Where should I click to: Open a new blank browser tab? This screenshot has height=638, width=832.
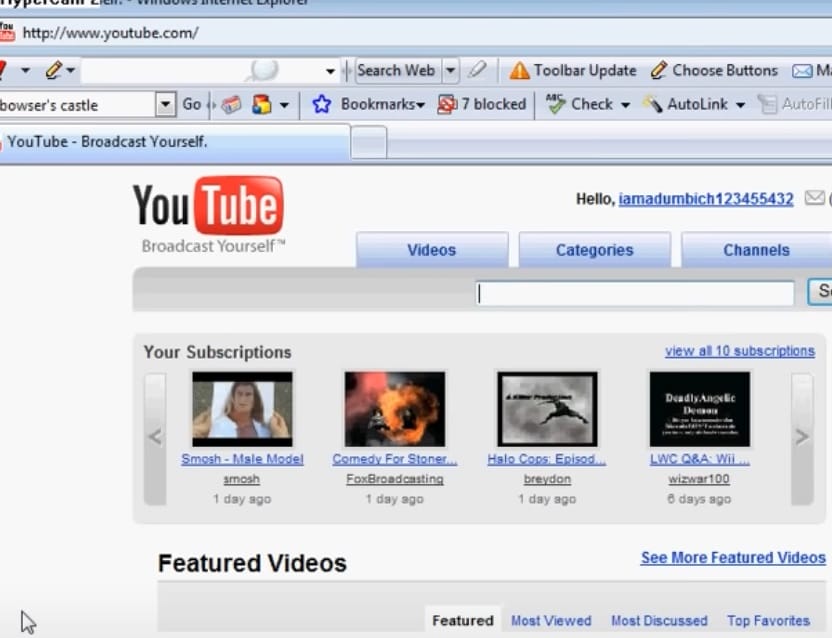coord(369,142)
